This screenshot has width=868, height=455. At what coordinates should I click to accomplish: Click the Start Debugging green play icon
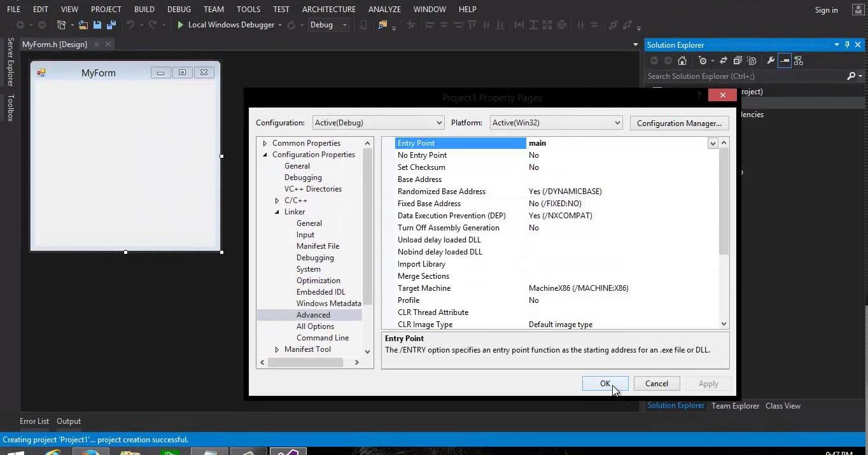coord(181,25)
